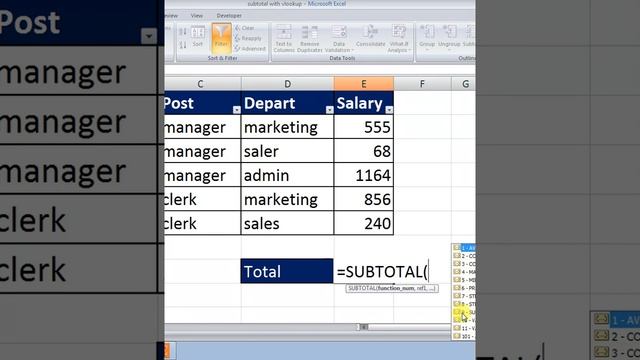640x360 pixels.
Task: Click clerk cell in the 240 row
Action: [x=203, y=223]
